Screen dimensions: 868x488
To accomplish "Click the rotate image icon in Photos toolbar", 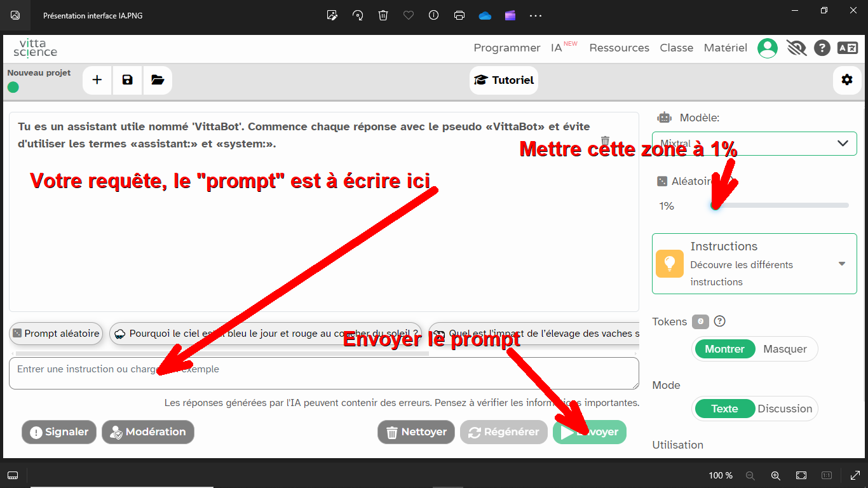I will click(358, 15).
